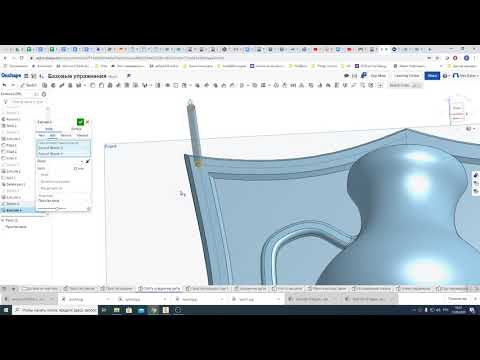Select the Extrude tool in the toolbar
This screenshot has height=360, width=480.
(x=44, y=85)
